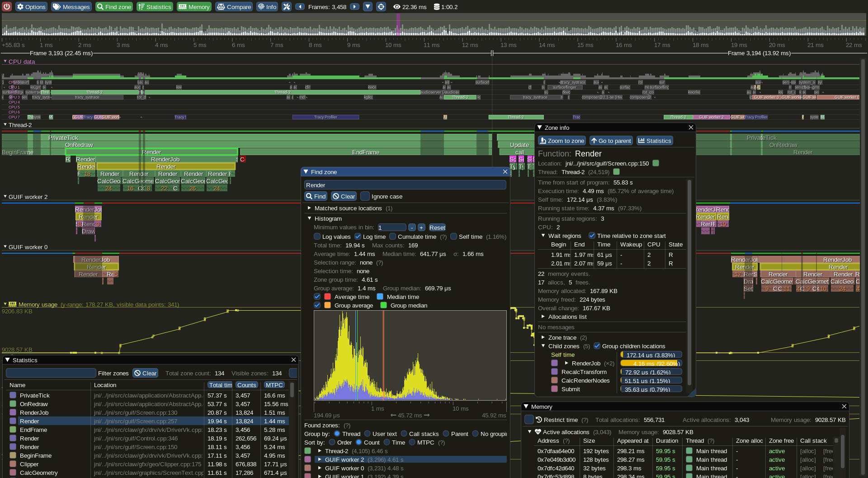Open the Messages window from the toolbar

pos(71,6)
